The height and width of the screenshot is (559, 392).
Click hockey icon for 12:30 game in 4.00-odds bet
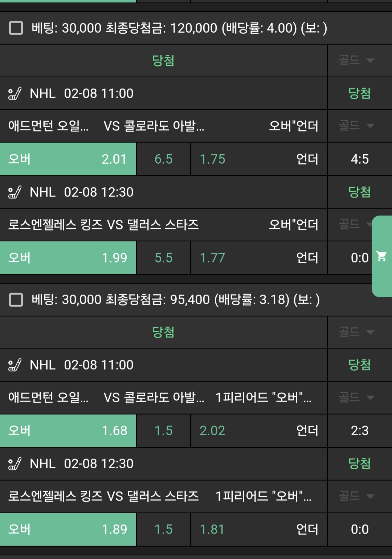tap(15, 192)
